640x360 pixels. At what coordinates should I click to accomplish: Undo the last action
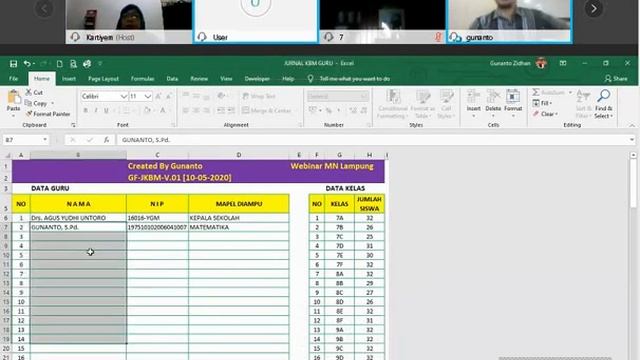click(27, 64)
